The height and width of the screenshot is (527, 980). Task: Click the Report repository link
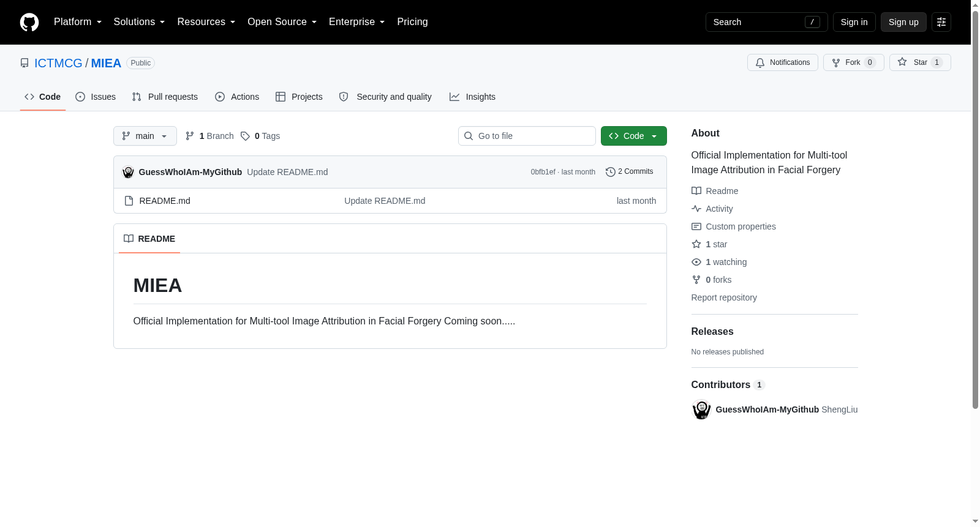[724, 297]
